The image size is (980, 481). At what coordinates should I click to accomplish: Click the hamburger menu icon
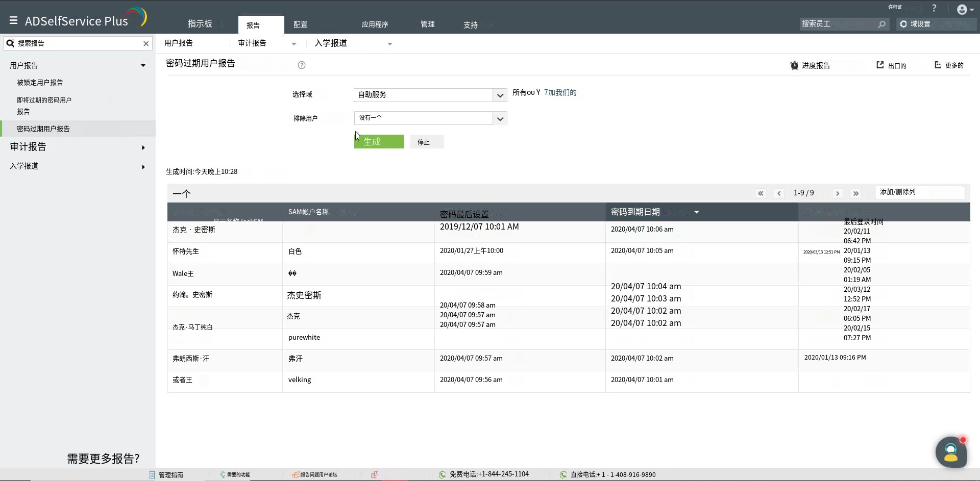coord(13,20)
